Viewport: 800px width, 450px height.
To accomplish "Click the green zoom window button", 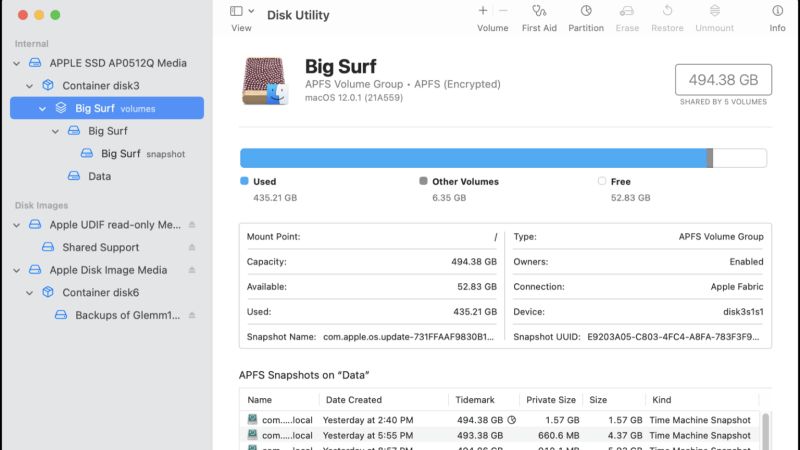I will (x=55, y=15).
